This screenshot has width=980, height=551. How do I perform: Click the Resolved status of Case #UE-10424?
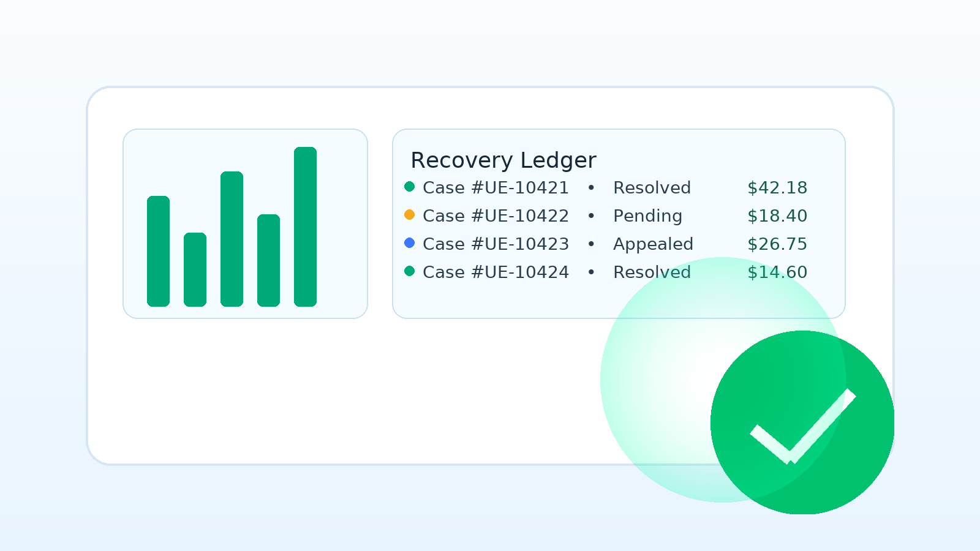click(x=652, y=272)
